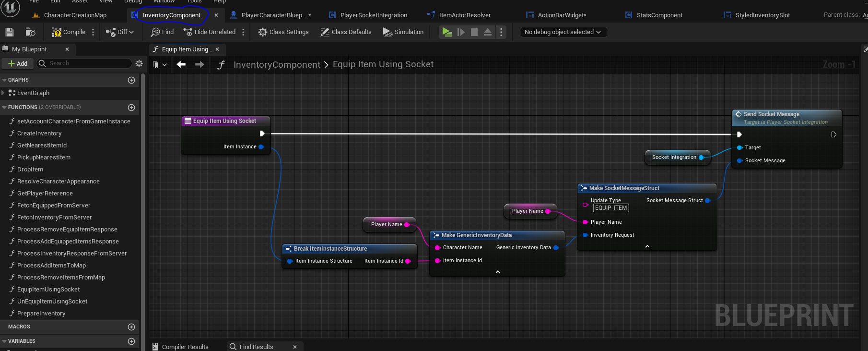The height and width of the screenshot is (351, 868).
Task: Click the My Blueprint search field
Action: 84,63
